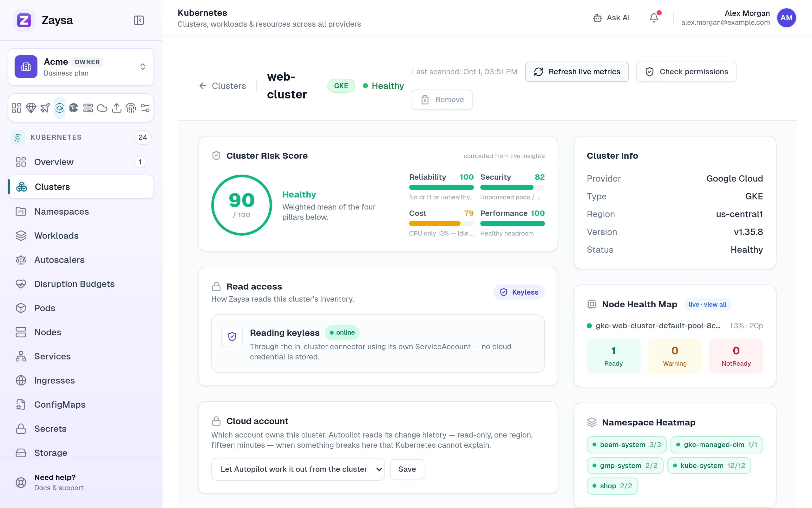Open the Need help lifebuoy icon
This screenshot has width=812, height=508.
(21, 483)
